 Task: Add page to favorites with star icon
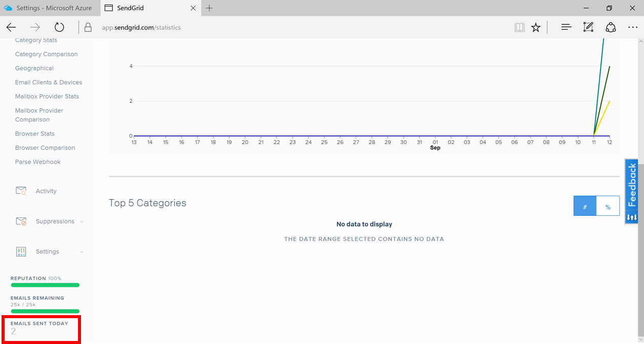(536, 27)
